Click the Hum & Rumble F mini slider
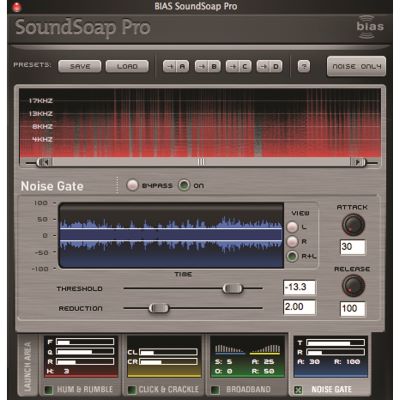400x400 pixels. (x=85, y=342)
